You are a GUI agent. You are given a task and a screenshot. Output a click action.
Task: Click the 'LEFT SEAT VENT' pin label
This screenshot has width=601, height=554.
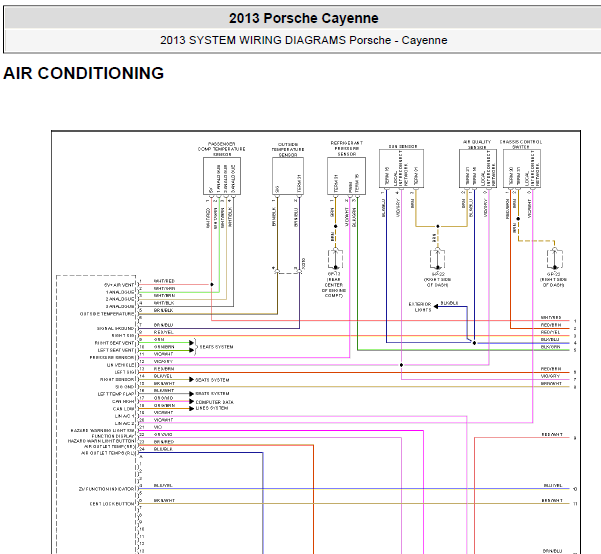[116, 350]
